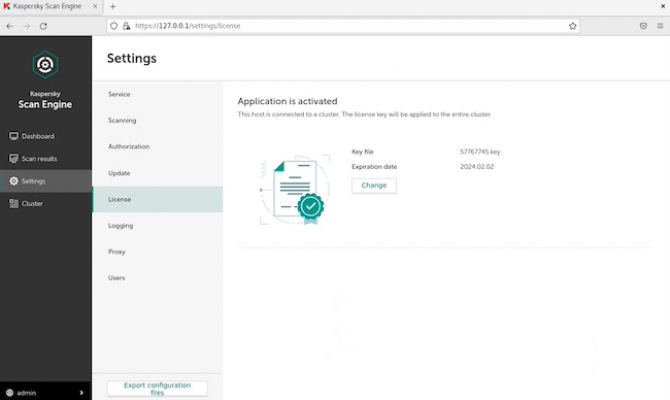
Task: Click the Scan results label in sidebar
Action: tap(39, 159)
